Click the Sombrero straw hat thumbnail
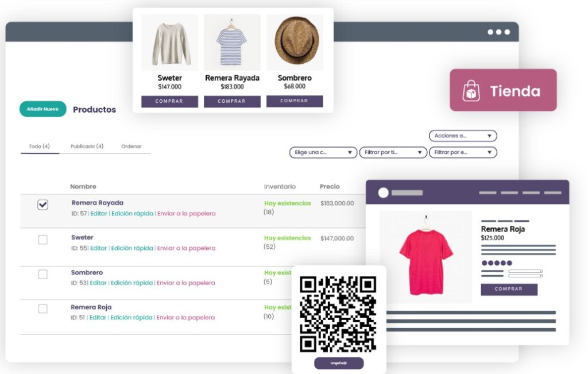588x374 pixels. point(295,43)
